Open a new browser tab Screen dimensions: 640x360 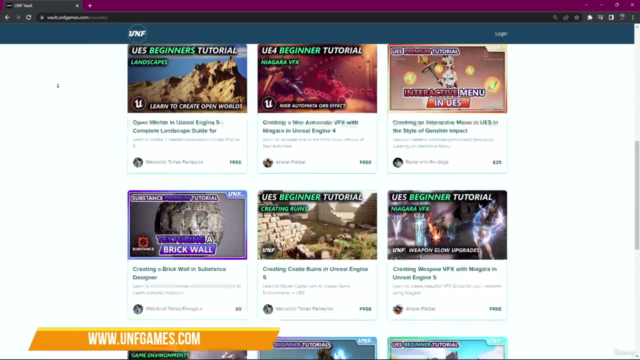(x=90, y=6)
